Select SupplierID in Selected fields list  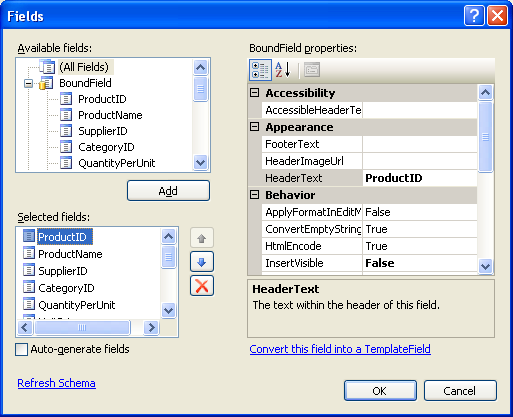pos(63,271)
